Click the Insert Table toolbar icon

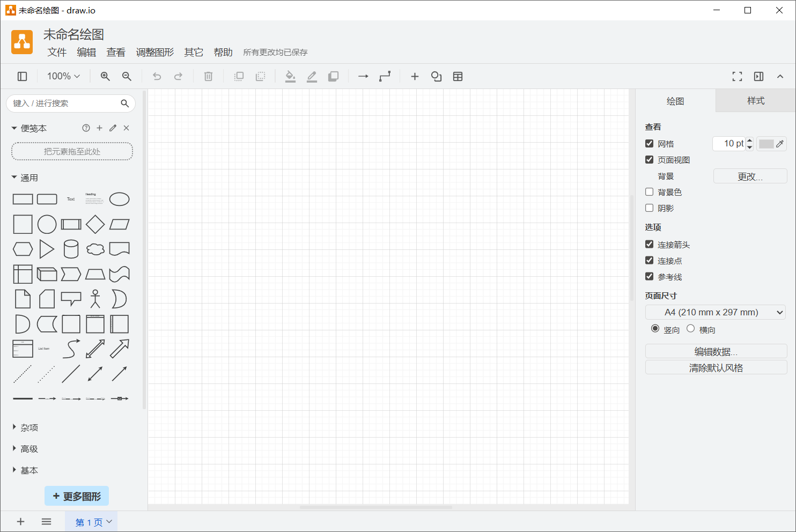(x=458, y=76)
